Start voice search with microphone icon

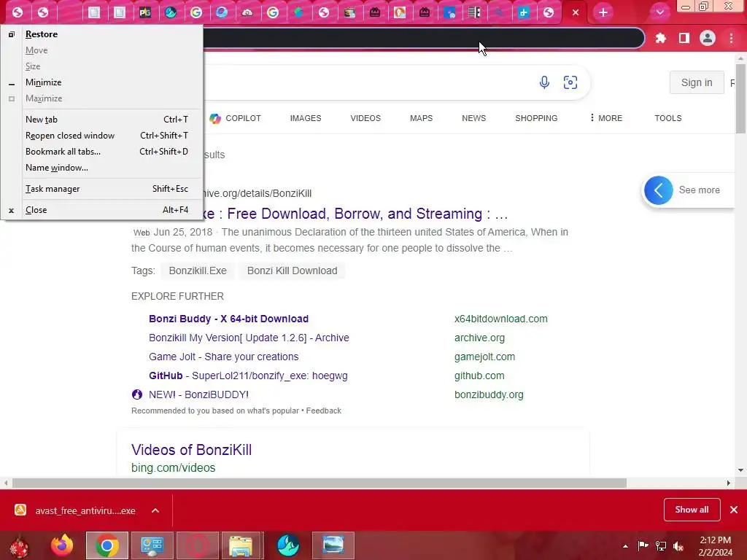[544, 82]
